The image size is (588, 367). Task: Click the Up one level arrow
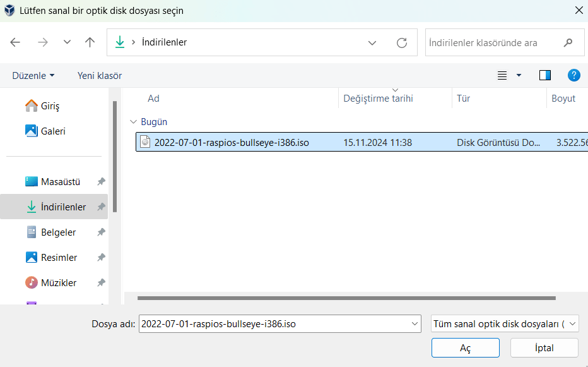tap(90, 42)
